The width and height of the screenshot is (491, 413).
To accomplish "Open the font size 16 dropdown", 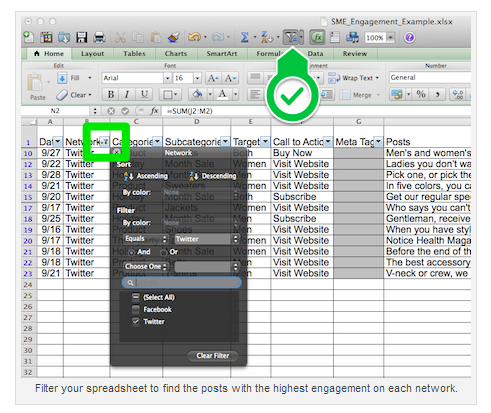I will pos(197,78).
